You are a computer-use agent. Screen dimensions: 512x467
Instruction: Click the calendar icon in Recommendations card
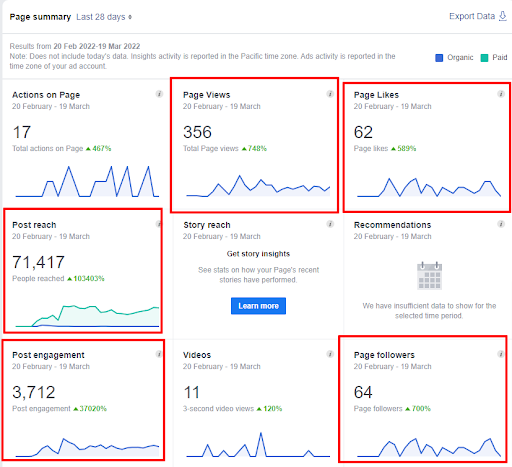pyautogui.click(x=429, y=276)
